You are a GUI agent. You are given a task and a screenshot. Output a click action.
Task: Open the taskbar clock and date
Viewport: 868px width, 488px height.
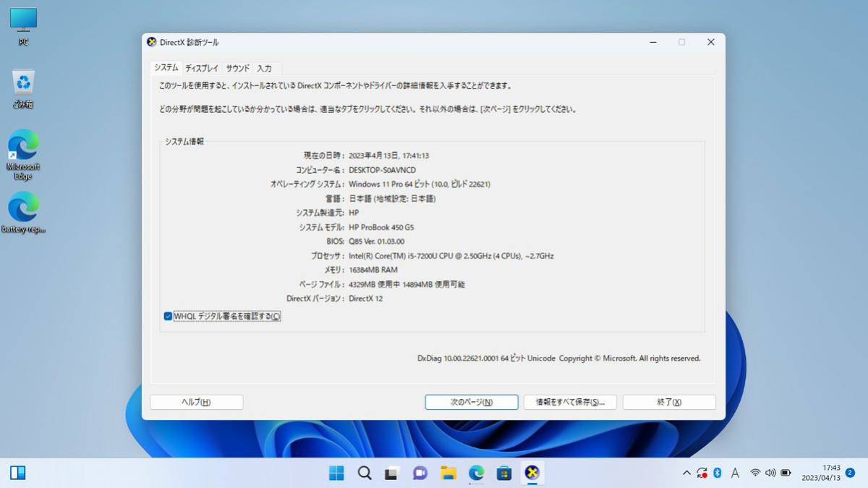point(821,473)
